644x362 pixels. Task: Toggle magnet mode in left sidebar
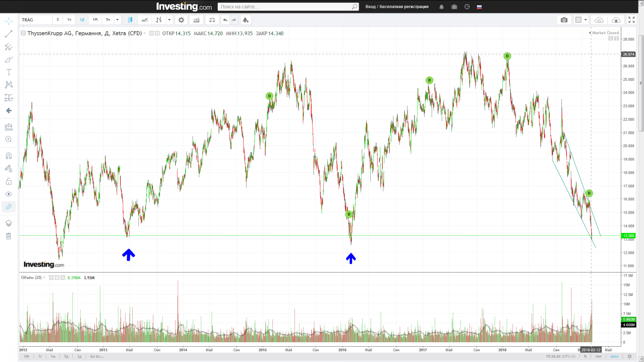pos(8,156)
